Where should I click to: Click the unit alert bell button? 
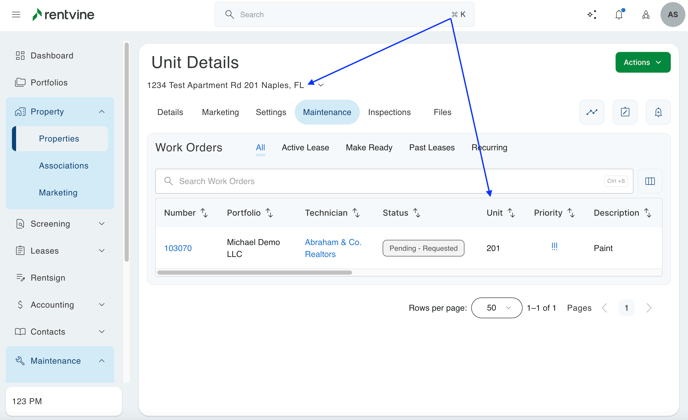click(x=658, y=112)
